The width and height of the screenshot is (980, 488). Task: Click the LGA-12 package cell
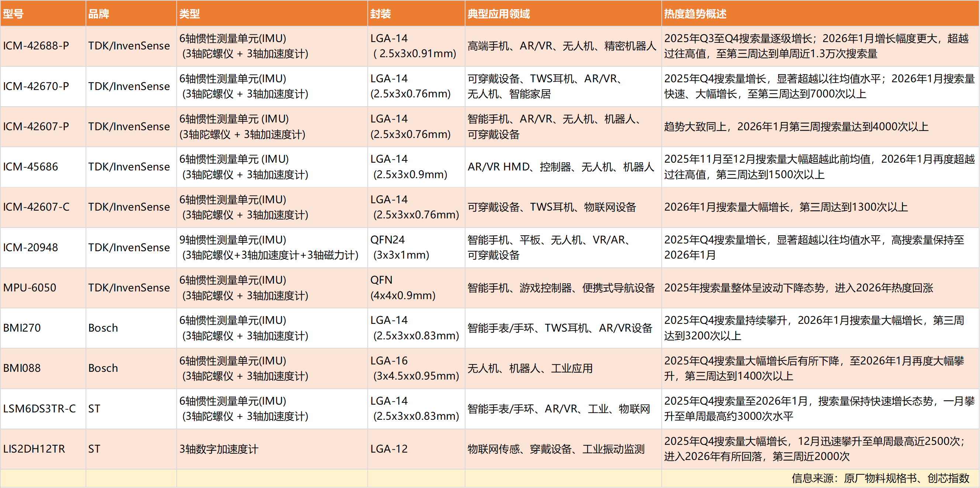(x=389, y=449)
